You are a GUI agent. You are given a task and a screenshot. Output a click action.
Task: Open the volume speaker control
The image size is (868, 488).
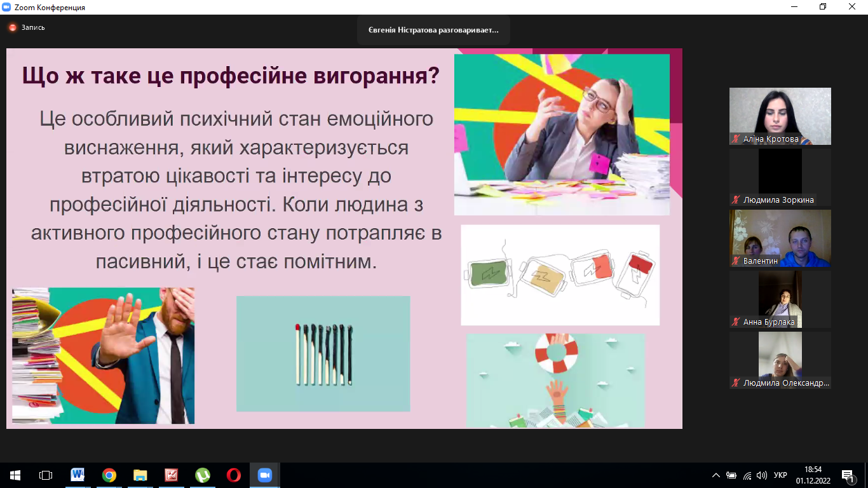point(762,475)
